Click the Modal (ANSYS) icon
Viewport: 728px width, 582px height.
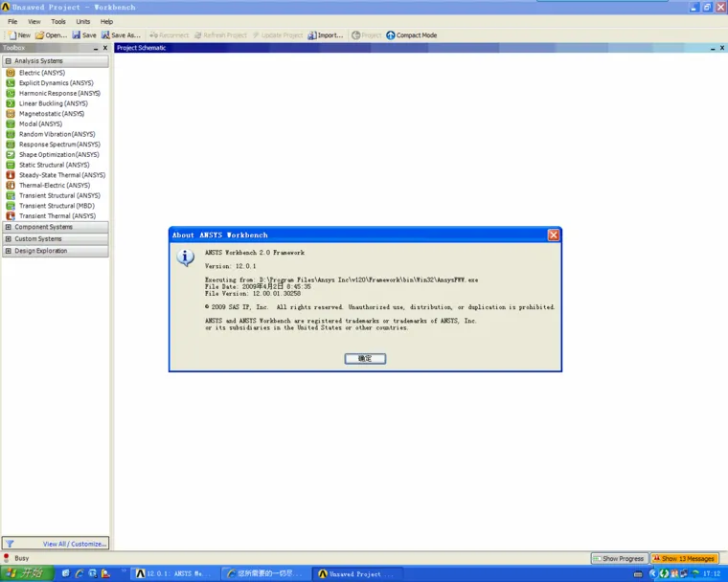click(x=11, y=123)
